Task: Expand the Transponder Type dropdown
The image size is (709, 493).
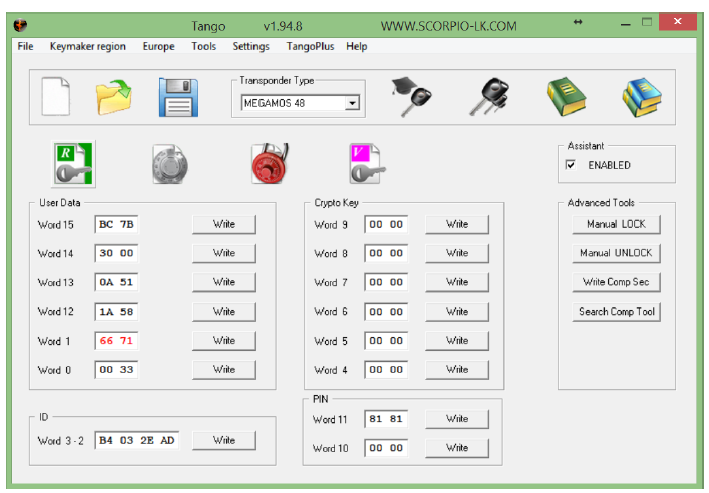Action: click(352, 103)
